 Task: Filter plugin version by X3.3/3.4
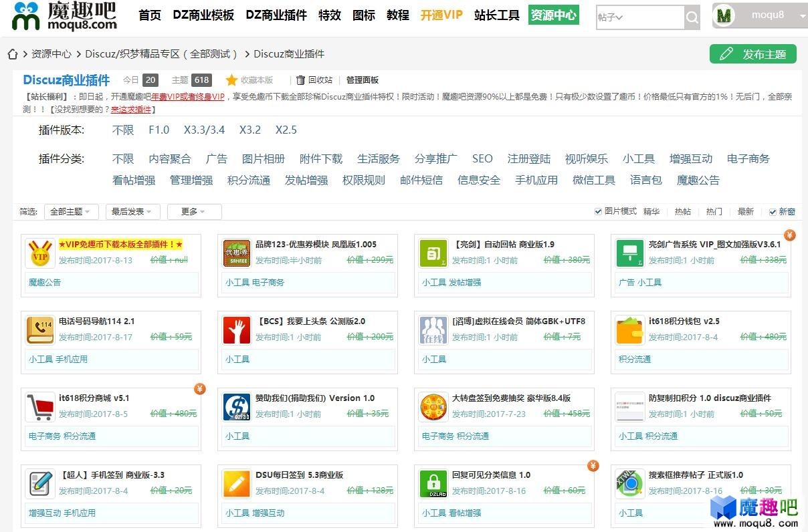click(x=205, y=130)
